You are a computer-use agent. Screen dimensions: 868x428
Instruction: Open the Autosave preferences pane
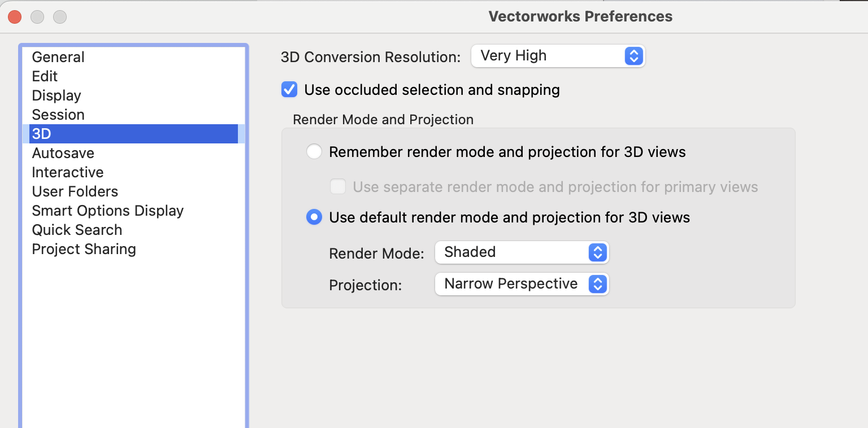[x=63, y=153]
